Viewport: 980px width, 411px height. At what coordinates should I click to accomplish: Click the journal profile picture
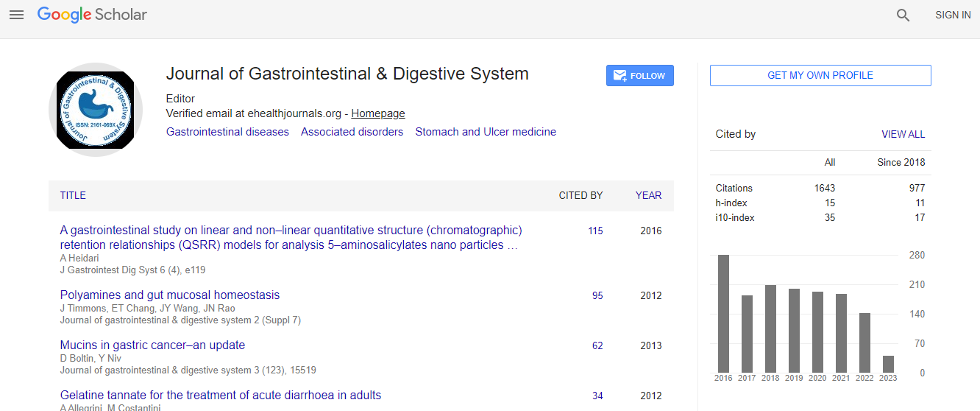pos(96,110)
